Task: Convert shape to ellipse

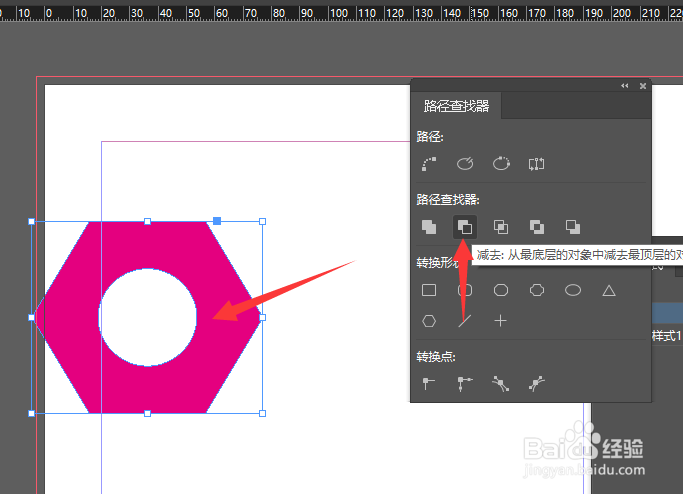Action: click(x=573, y=290)
